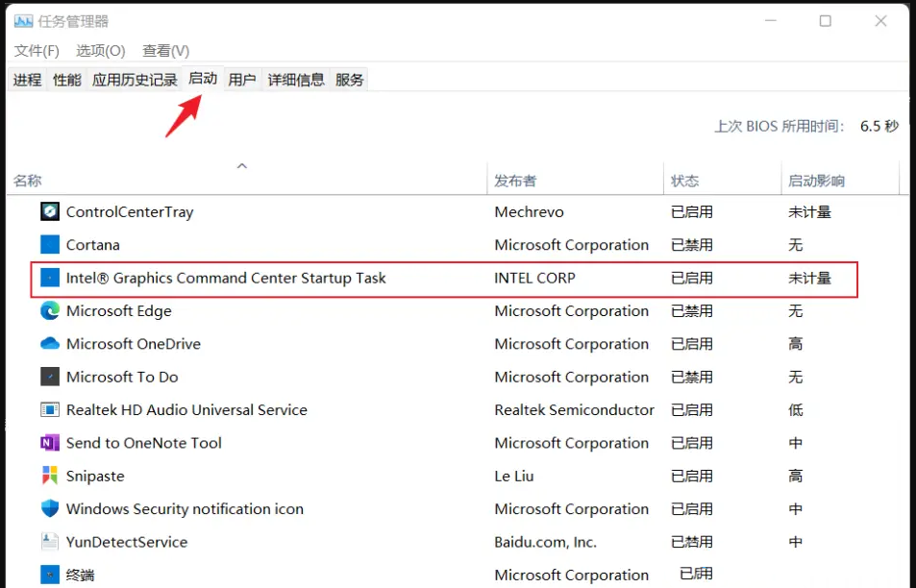
Task: Click the 6.5 秒 BIOS time value
Action: click(x=879, y=126)
